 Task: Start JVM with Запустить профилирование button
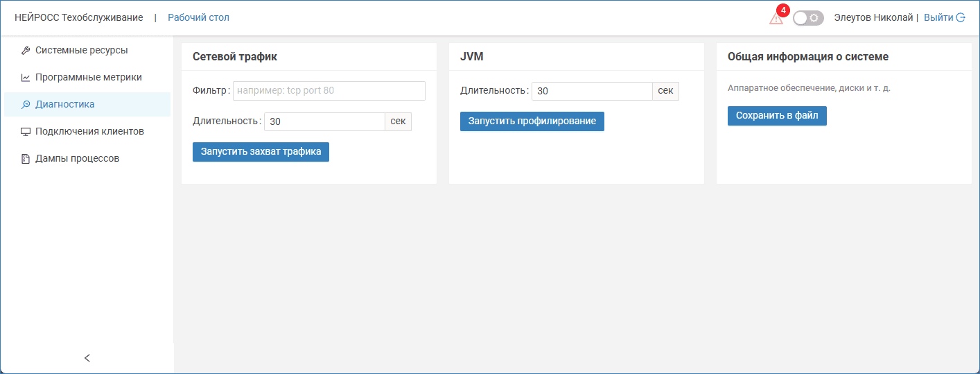pos(532,121)
